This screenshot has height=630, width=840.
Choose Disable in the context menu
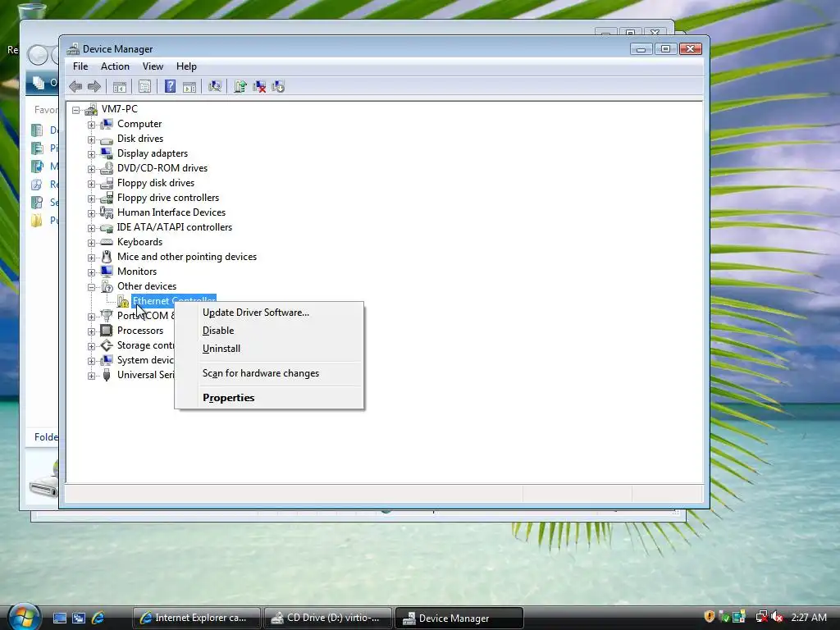(269, 331)
